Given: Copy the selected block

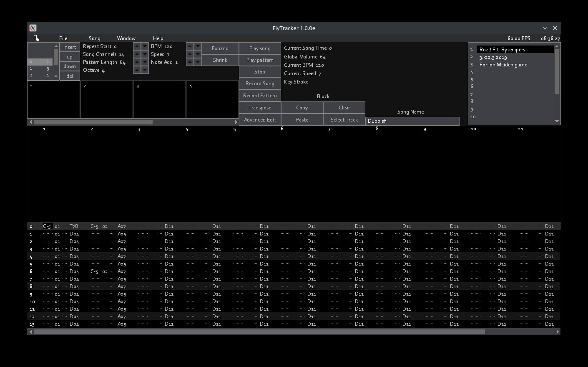Looking at the screenshot, I should click(302, 108).
